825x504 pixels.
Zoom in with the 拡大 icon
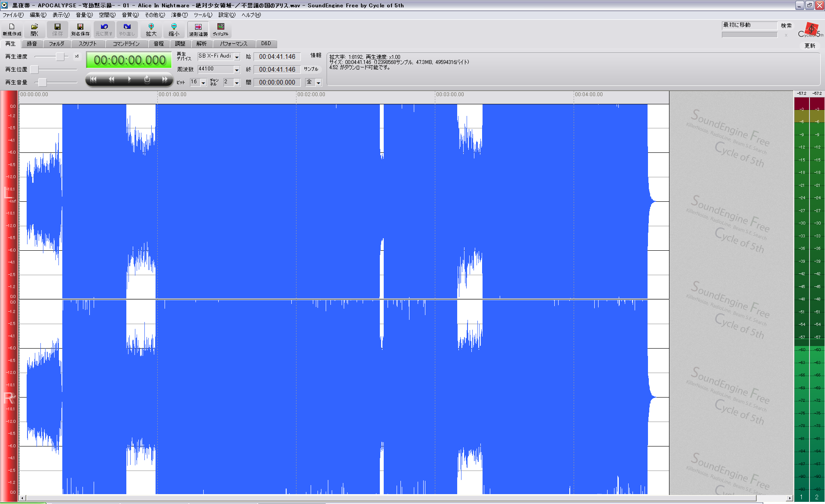coord(151,30)
